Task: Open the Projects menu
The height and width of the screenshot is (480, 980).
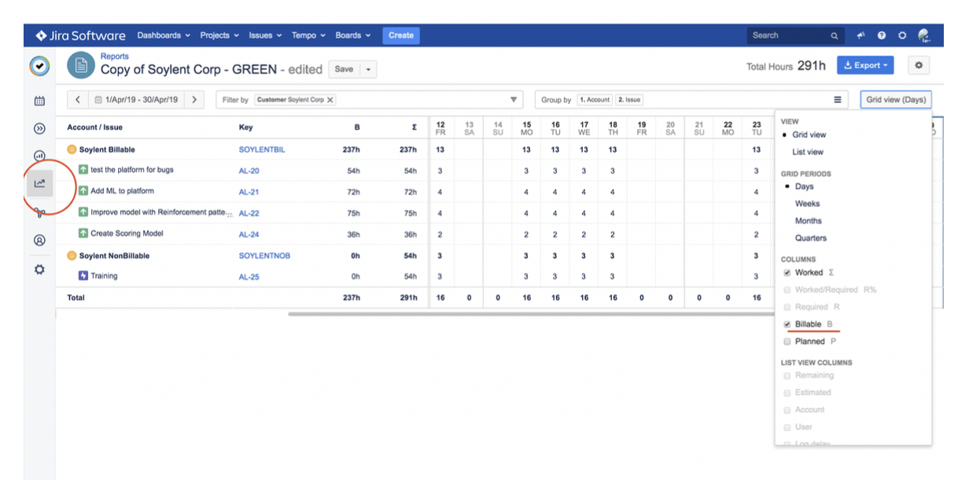Action: pyautogui.click(x=219, y=35)
